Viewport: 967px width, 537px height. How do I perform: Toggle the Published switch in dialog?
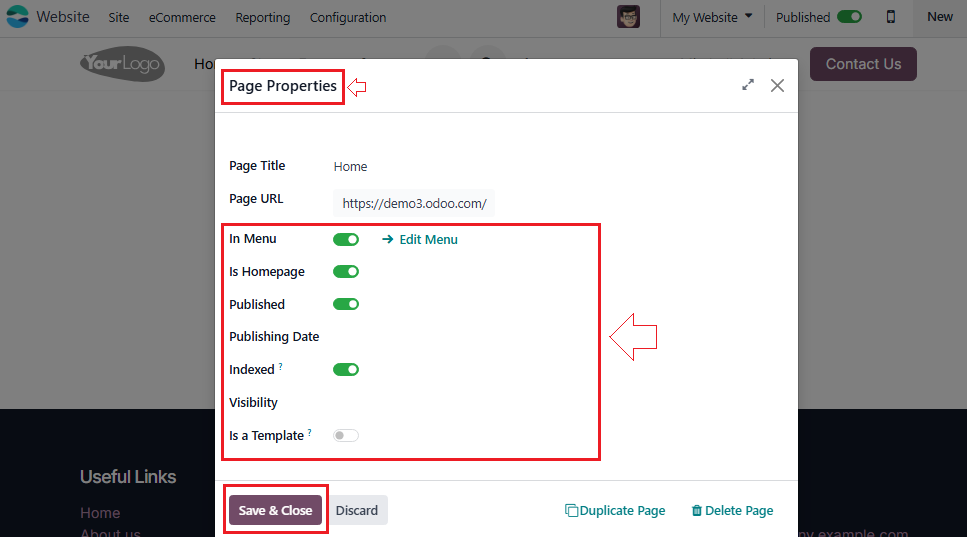346,305
